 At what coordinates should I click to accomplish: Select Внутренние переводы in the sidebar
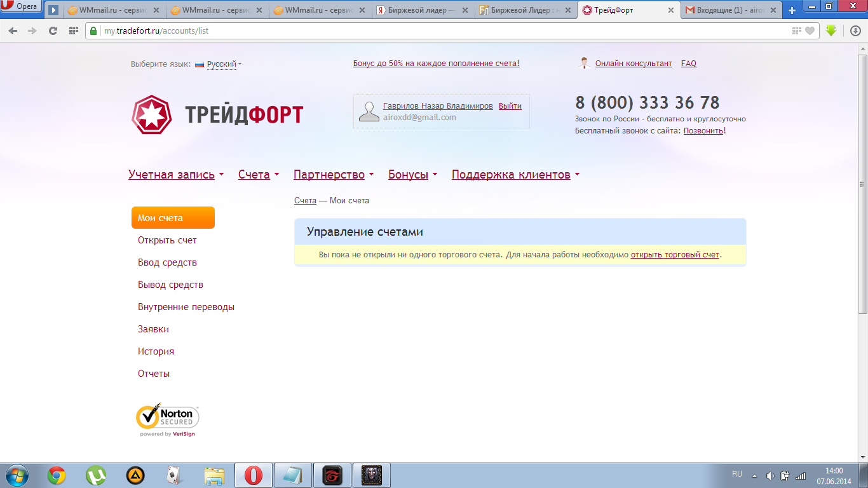click(186, 307)
